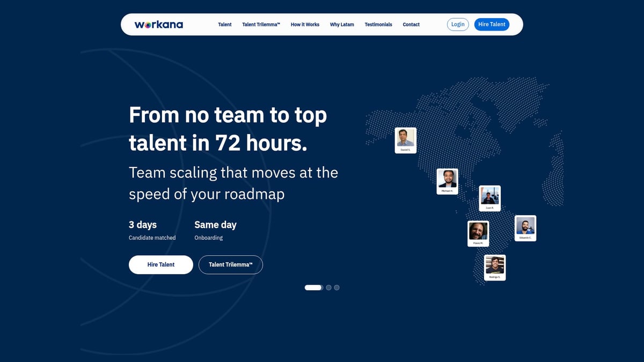Viewport: 644px width, 362px height.
Task: Open Flavio M.'s profile card
Action: pyautogui.click(x=478, y=233)
